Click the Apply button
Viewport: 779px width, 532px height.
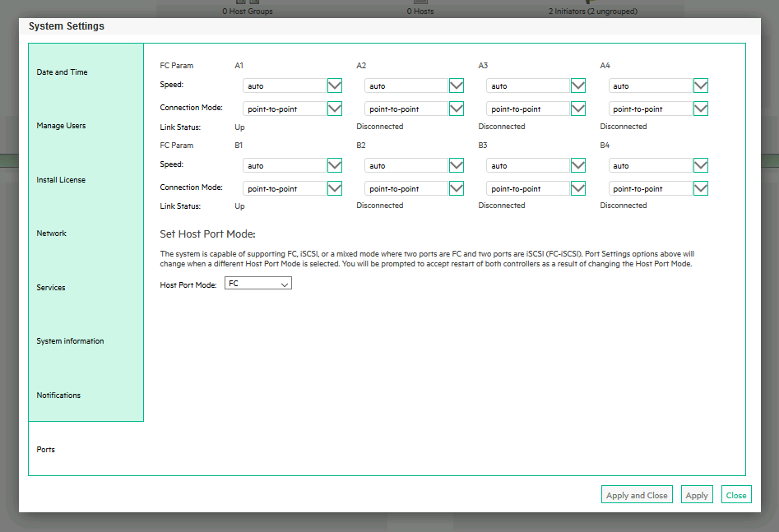tap(697, 495)
